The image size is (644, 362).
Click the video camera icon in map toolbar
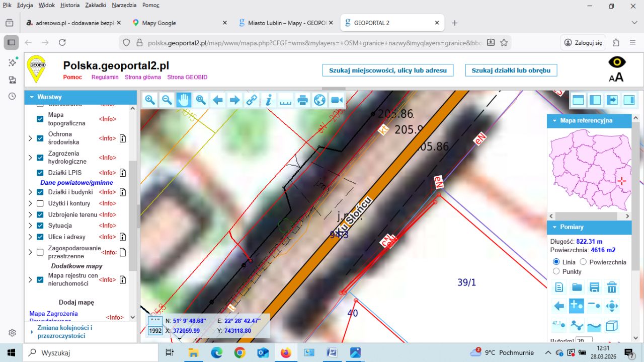(337, 100)
